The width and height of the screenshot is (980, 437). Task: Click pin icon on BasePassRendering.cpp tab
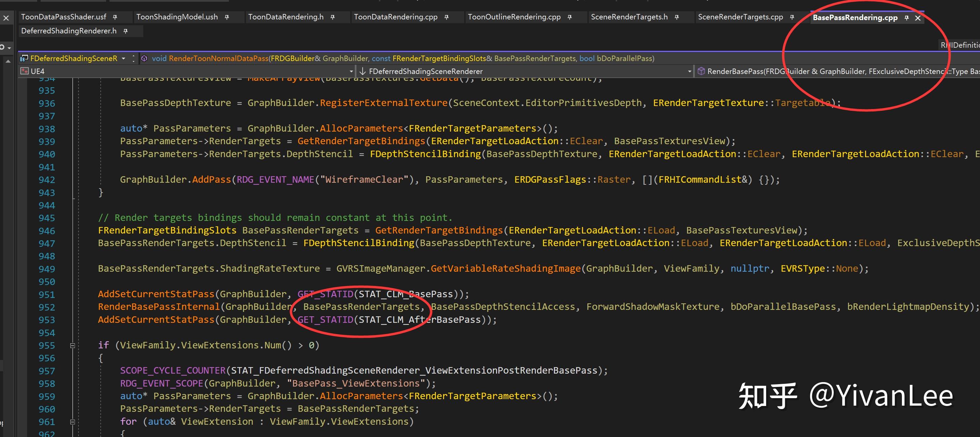click(x=907, y=18)
